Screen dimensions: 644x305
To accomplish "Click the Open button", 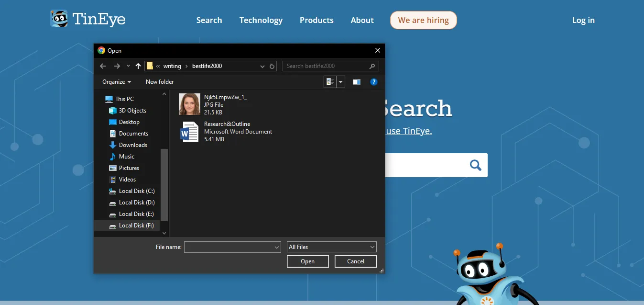I will coord(307,261).
